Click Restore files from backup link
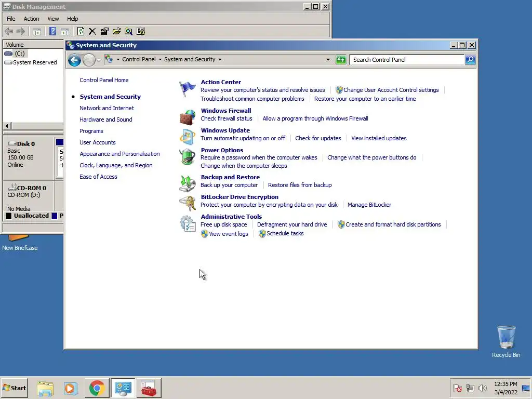This screenshot has width=532, height=399. (x=300, y=185)
